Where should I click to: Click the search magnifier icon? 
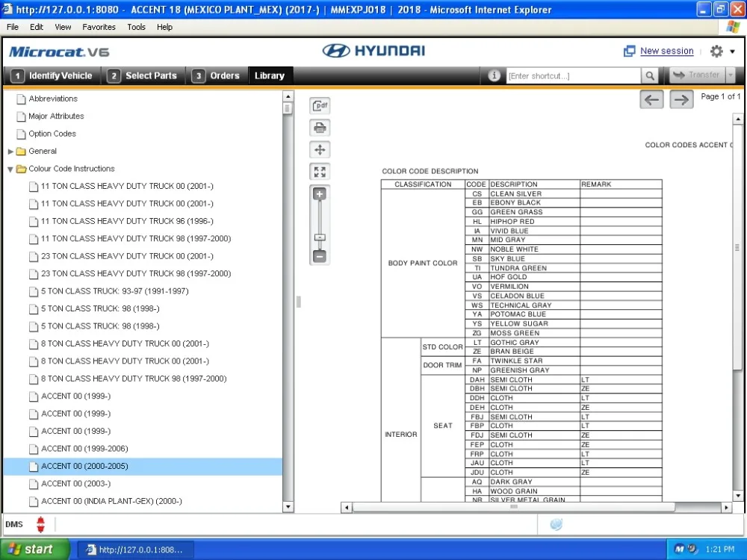(650, 75)
